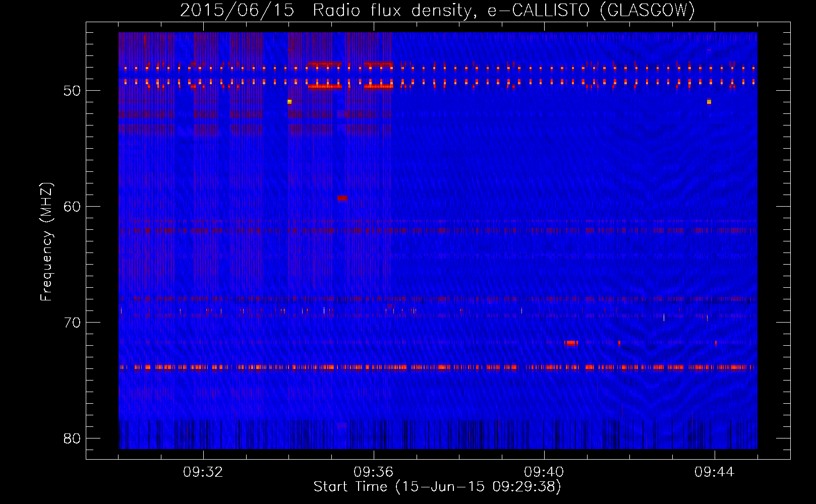The height and width of the screenshot is (504, 816).
Task: Click the 80 frequency tick label
Action: [72, 438]
